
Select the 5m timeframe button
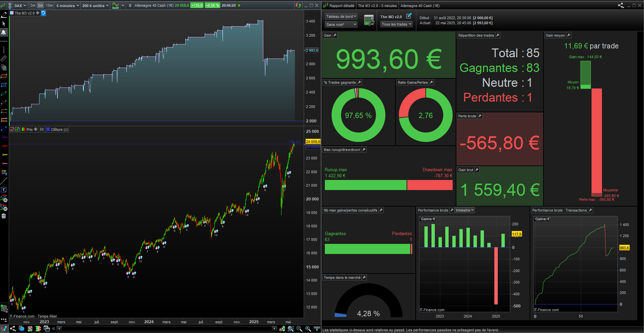point(40,5)
